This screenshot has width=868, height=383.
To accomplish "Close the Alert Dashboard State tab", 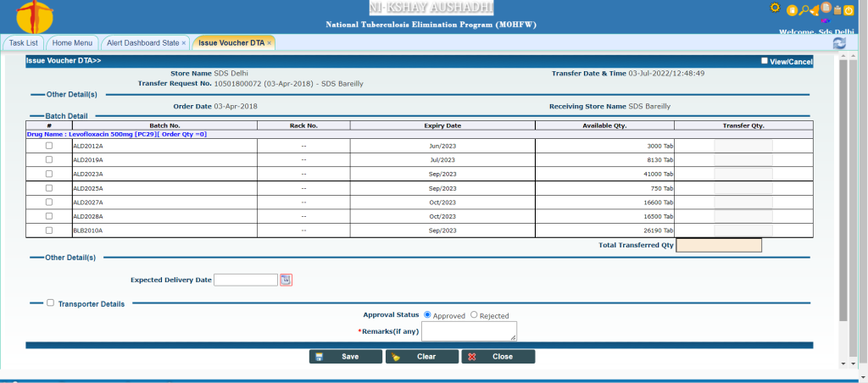I will click(184, 42).
